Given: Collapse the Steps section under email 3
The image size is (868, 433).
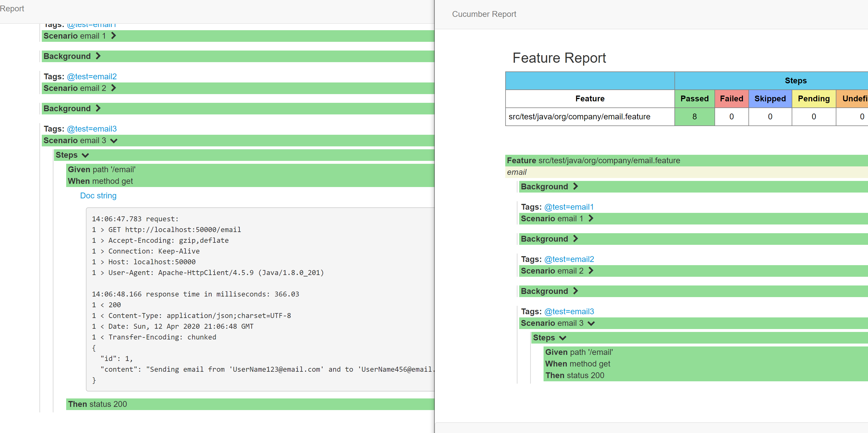Looking at the screenshot, I should (85, 155).
